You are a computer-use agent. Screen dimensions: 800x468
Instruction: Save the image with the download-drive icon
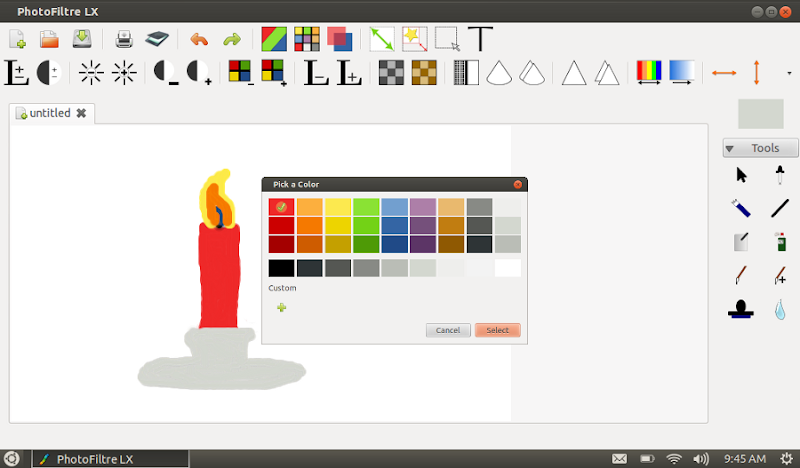point(82,39)
